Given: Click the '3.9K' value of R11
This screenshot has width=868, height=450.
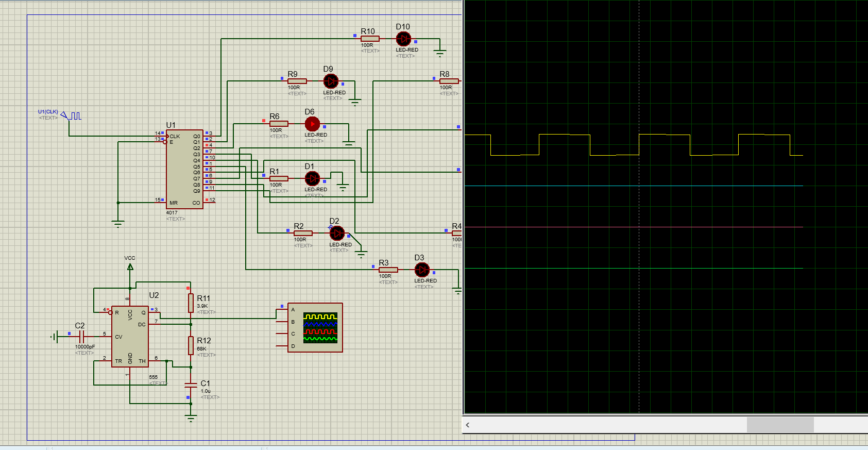Looking at the screenshot, I should (x=202, y=306).
